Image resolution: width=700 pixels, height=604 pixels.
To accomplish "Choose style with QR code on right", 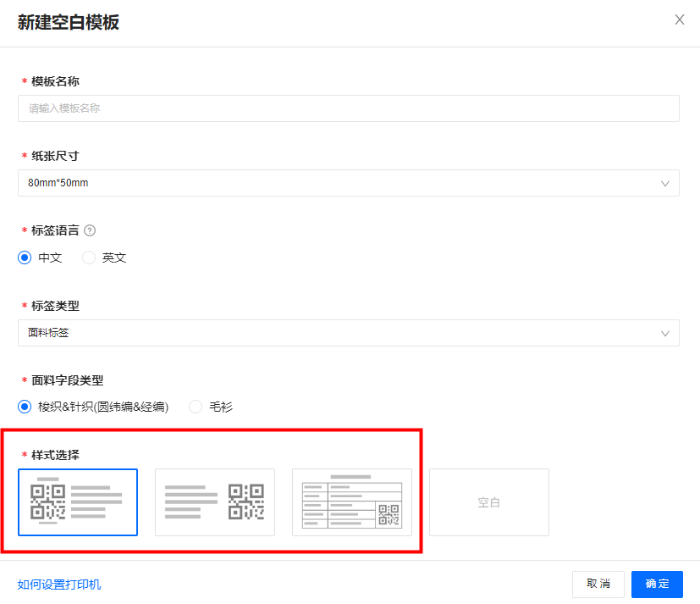I will point(215,502).
